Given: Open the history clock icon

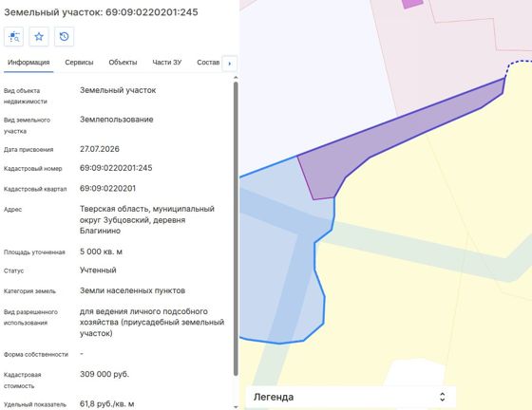Looking at the screenshot, I should (65, 37).
